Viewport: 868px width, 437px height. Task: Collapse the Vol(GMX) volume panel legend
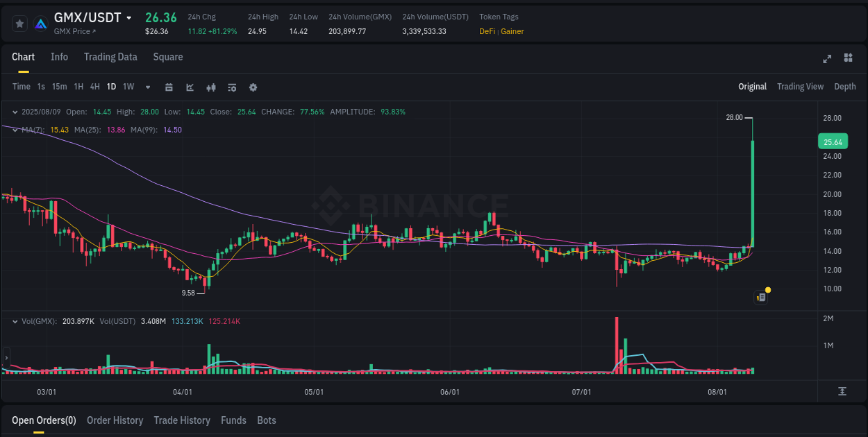point(15,321)
